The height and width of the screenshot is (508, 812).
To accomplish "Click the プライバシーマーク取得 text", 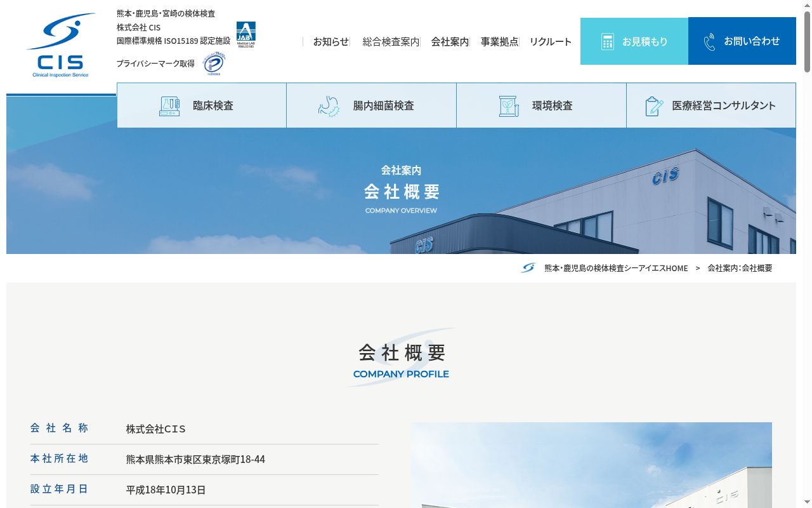I will [155, 63].
